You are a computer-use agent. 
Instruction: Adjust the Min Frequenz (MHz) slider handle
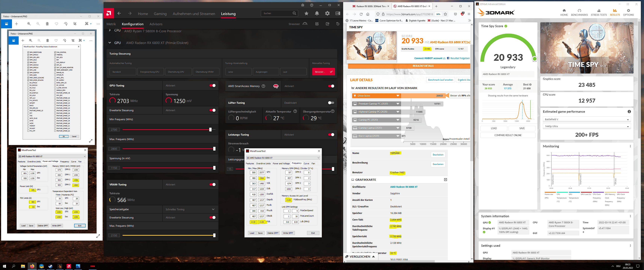210,130
